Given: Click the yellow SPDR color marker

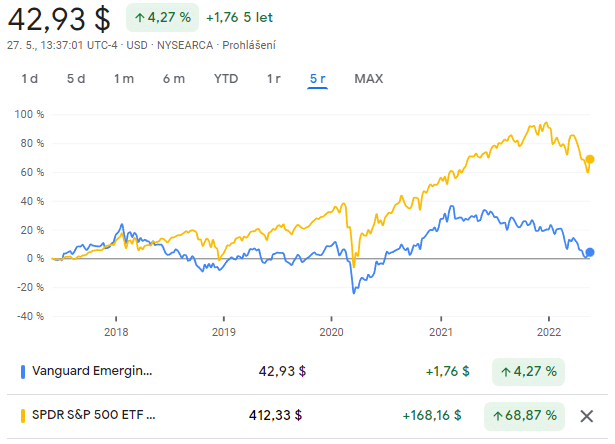Looking at the screenshot, I should pyautogui.click(x=23, y=415).
